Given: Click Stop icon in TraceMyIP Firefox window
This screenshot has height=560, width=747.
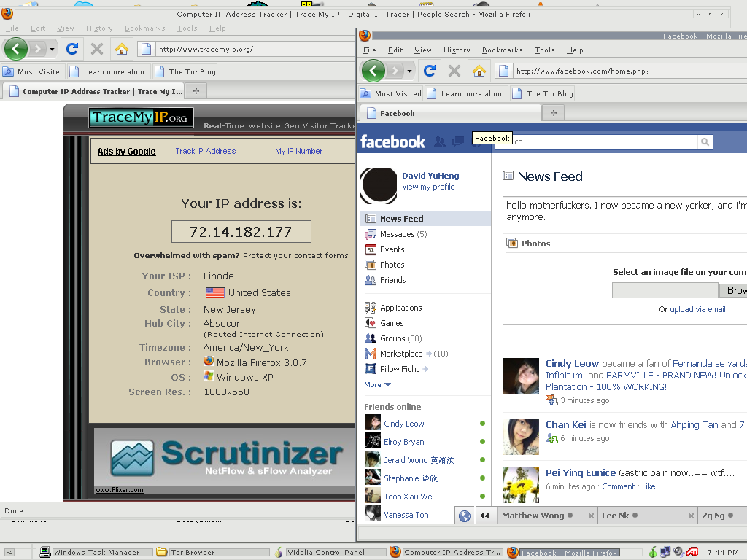Looking at the screenshot, I should (x=97, y=49).
